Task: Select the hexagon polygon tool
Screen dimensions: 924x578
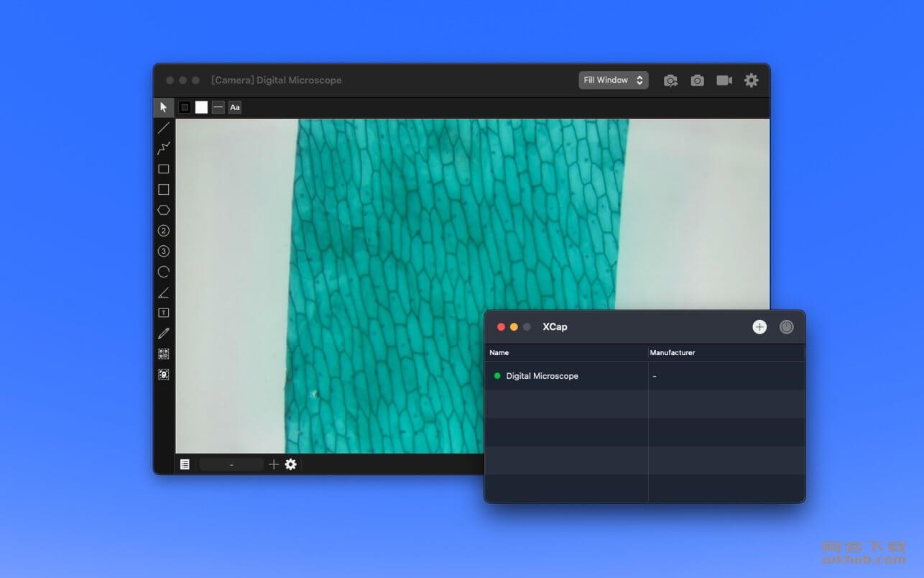Action: 164,210
